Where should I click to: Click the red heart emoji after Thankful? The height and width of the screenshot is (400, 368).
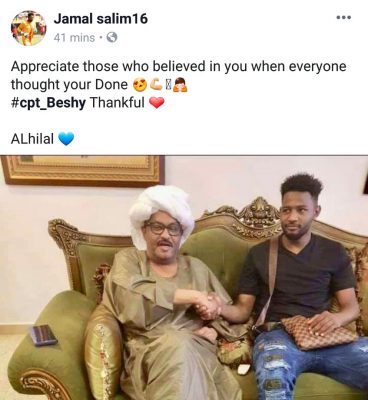pyautogui.click(x=156, y=103)
